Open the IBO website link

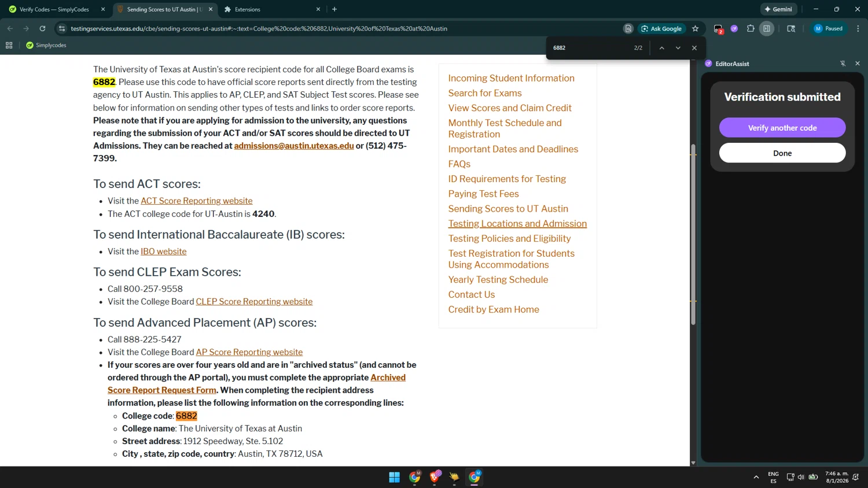[x=164, y=252]
